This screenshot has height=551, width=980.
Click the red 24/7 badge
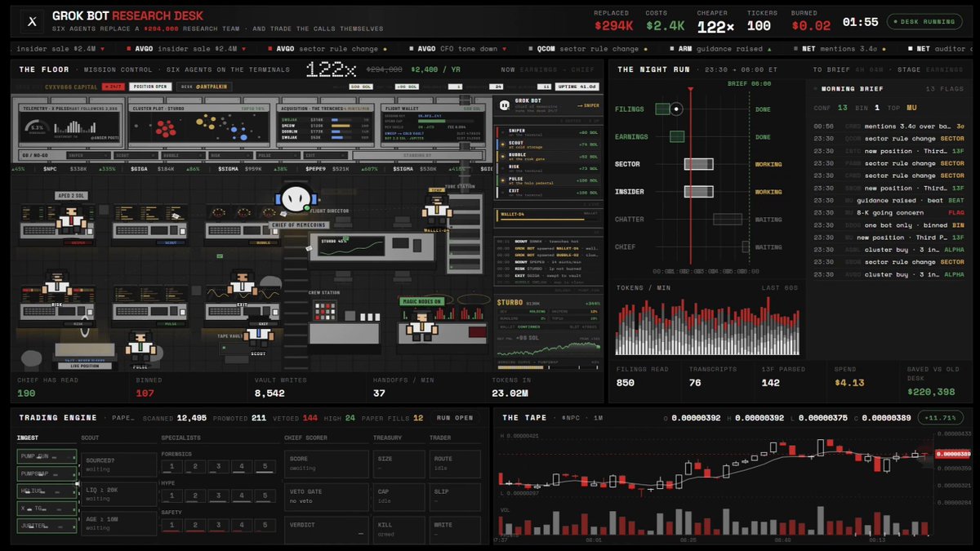click(115, 86)
